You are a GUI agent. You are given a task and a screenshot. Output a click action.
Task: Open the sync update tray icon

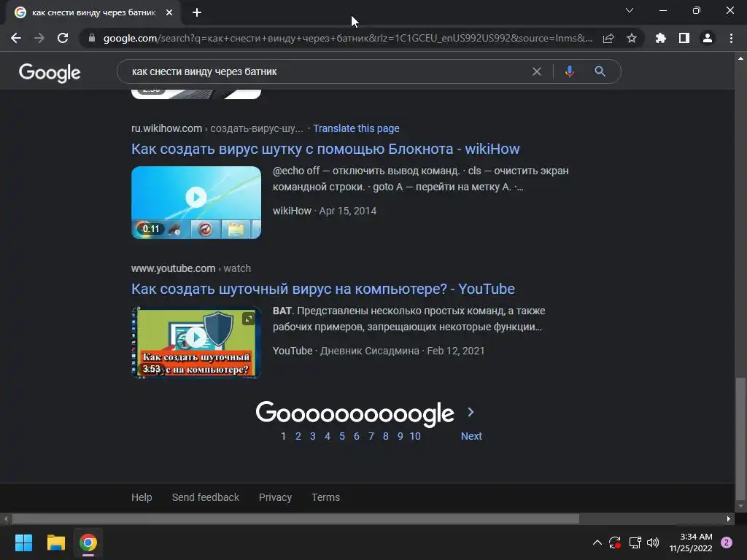point(615,542)
